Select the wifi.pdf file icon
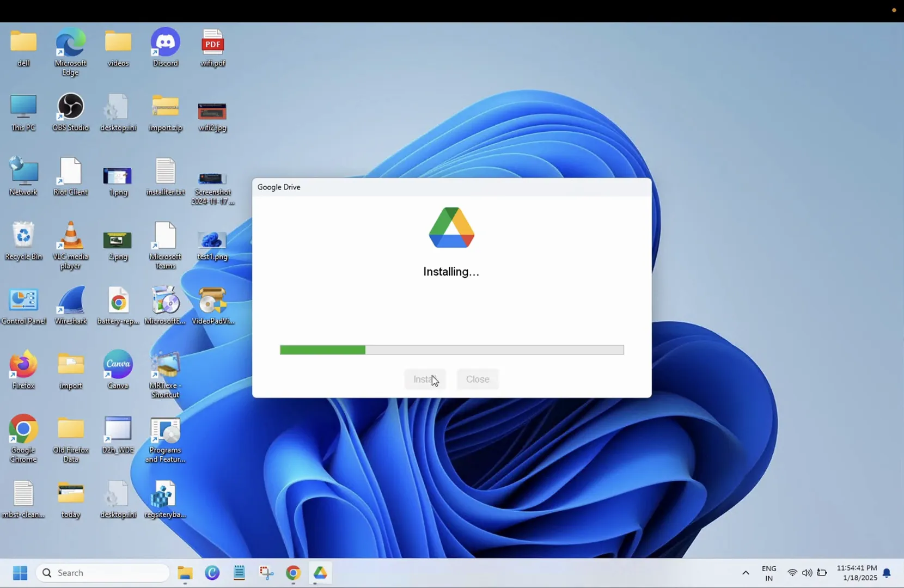This screenshot has height=588, width=904. point(213,48)
